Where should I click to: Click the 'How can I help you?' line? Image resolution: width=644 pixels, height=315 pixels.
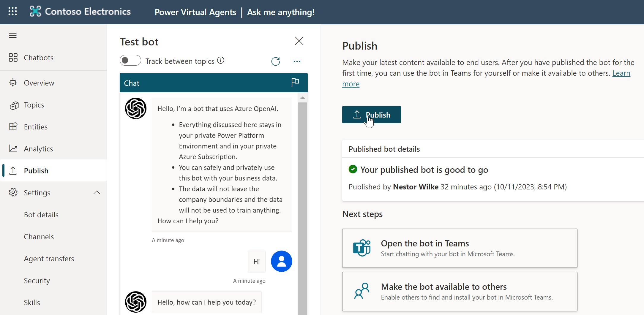[x=188, y=221]
